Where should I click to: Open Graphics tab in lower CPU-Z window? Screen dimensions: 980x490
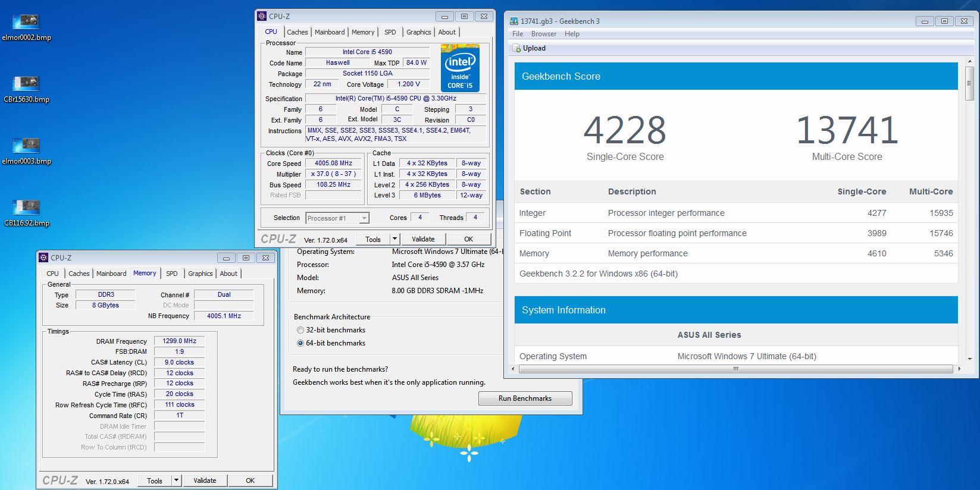(x=201, y=274)
